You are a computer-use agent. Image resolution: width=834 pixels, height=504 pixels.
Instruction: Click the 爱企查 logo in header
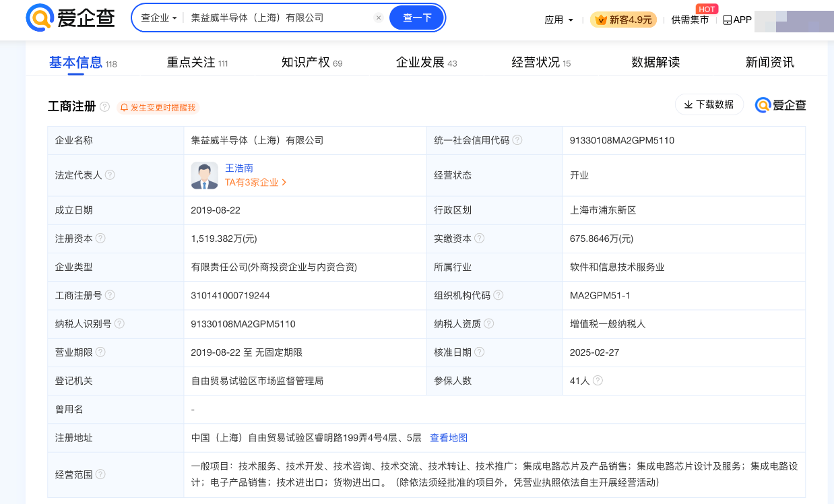70,18
